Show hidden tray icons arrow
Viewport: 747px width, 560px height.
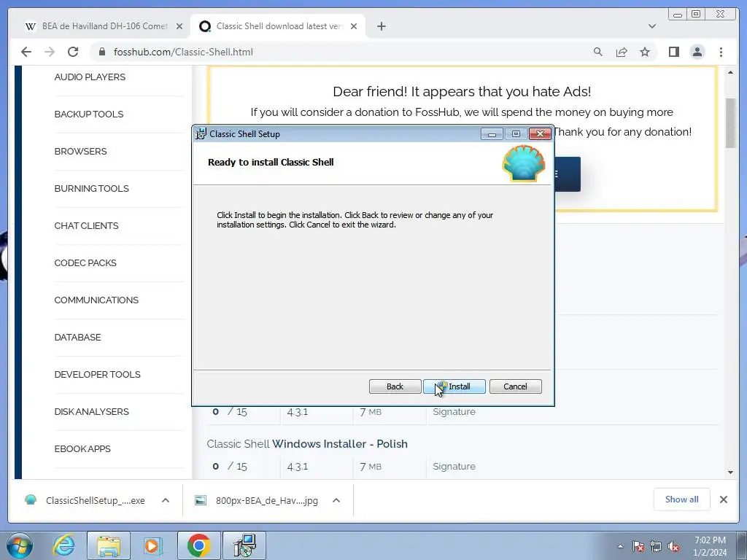tap(620, 546)
